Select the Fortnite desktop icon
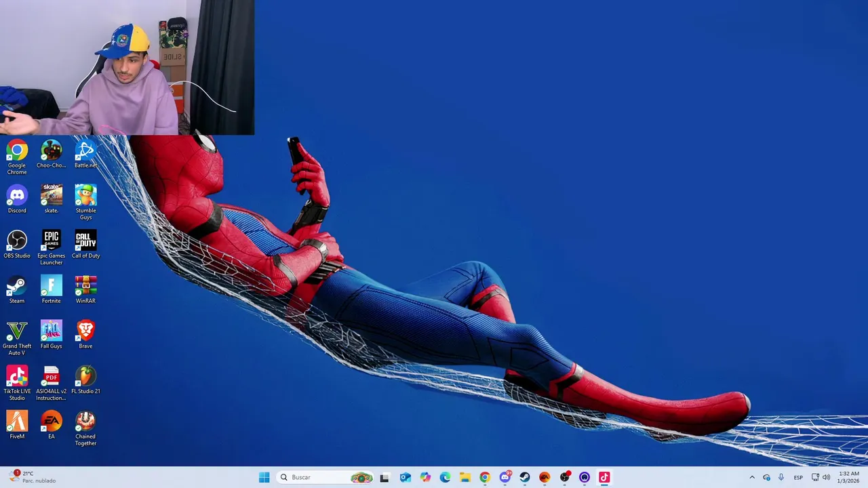This screenshot has width=868, height=488. 51,289
